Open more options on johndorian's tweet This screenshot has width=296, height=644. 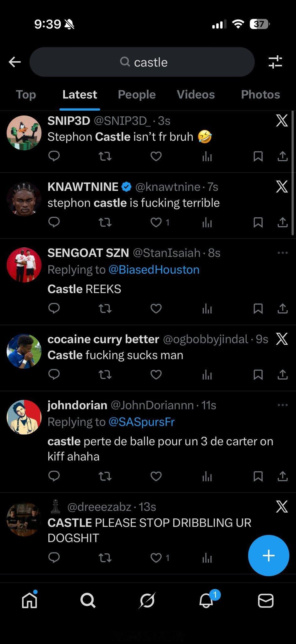point(282,405)
